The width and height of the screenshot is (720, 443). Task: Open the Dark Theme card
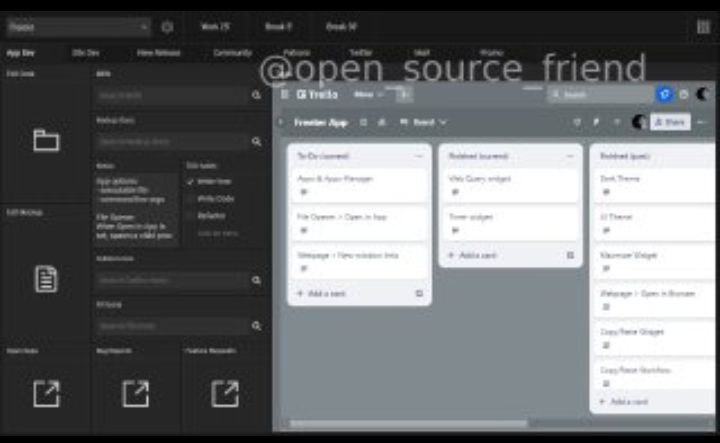point(655,185)
